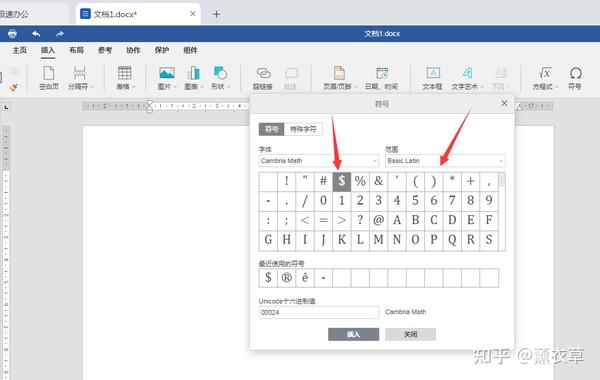Insert a table from the ribbon
Image resolution: width=600 pixels, height=380 pixels.
[125, 78]
